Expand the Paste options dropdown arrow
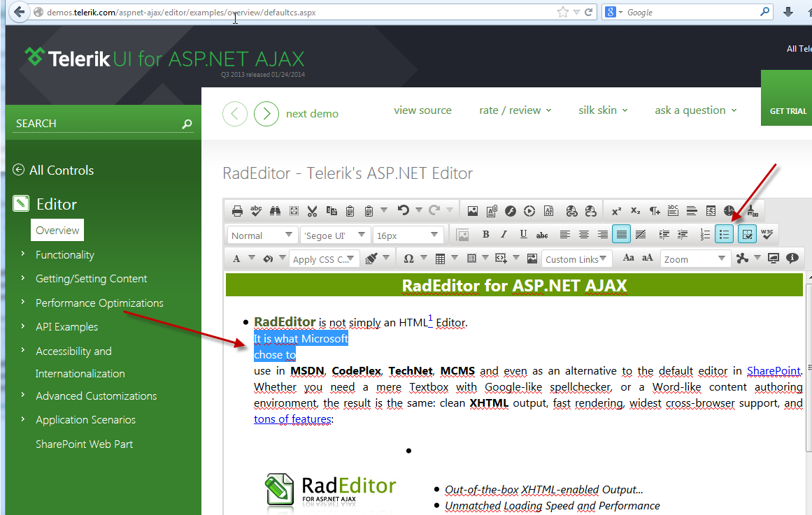 (384, 210)
